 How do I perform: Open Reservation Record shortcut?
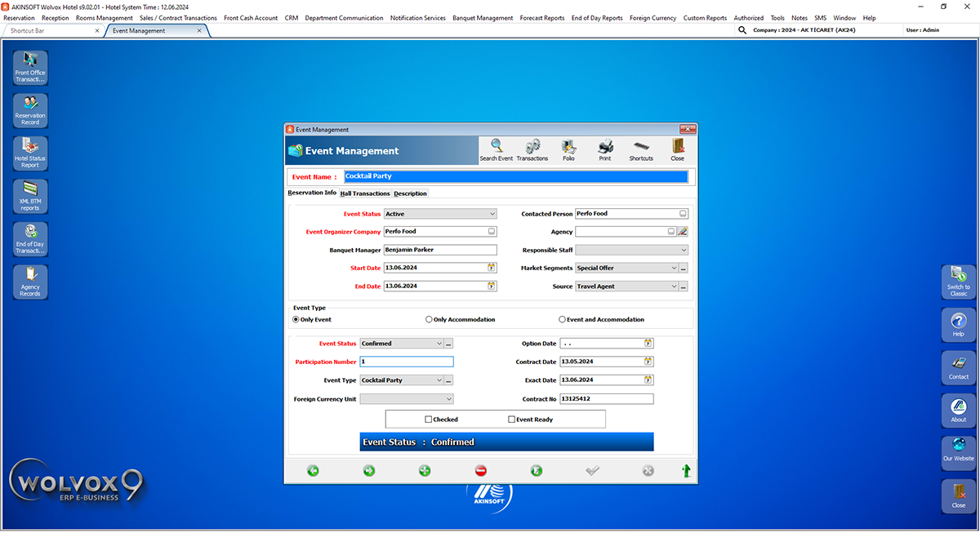tap(30, 111)
